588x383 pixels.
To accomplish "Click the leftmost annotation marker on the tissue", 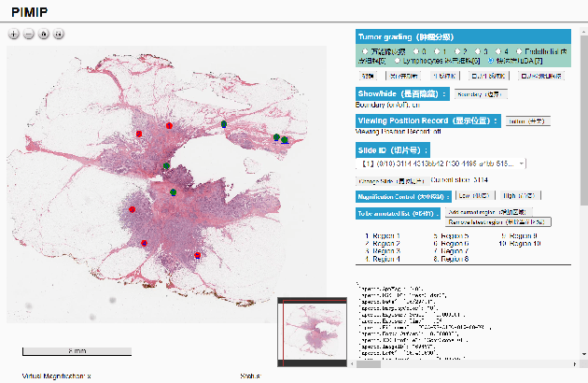I will click(x=133, y=209).
